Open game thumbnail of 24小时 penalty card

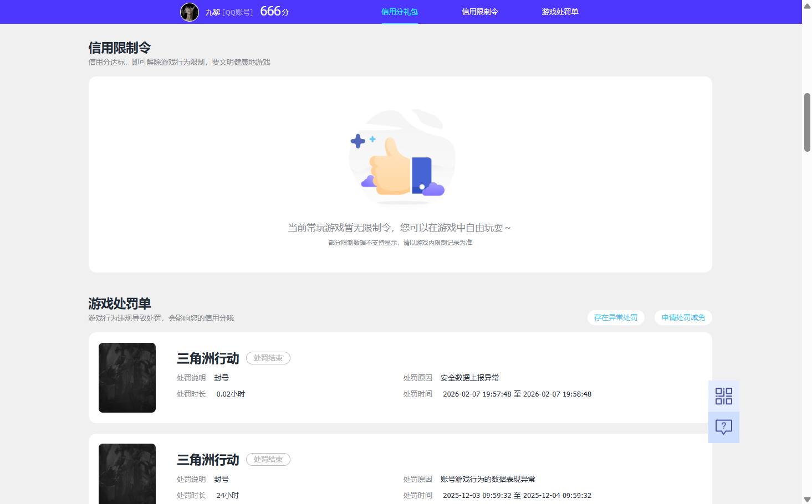(127, 474)
